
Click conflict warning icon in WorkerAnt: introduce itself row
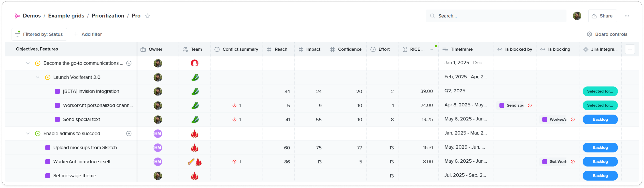click(234, 162)
